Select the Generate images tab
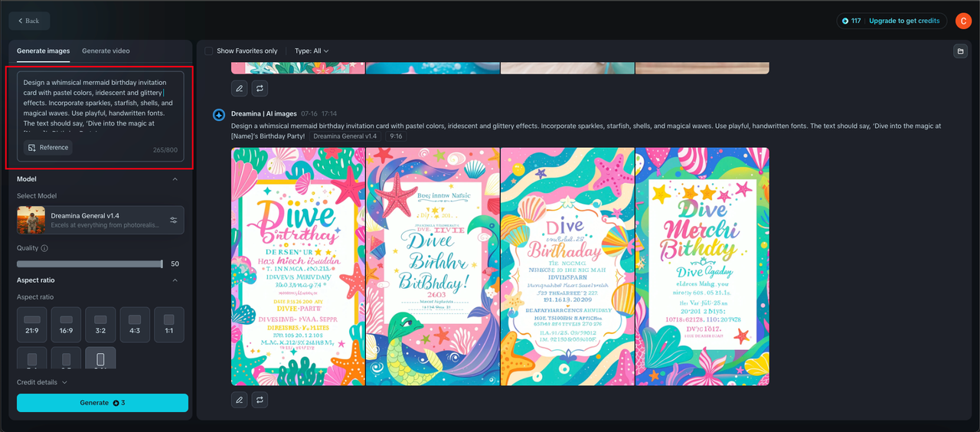This screenshot has width=980, height=432. (44, 51)
